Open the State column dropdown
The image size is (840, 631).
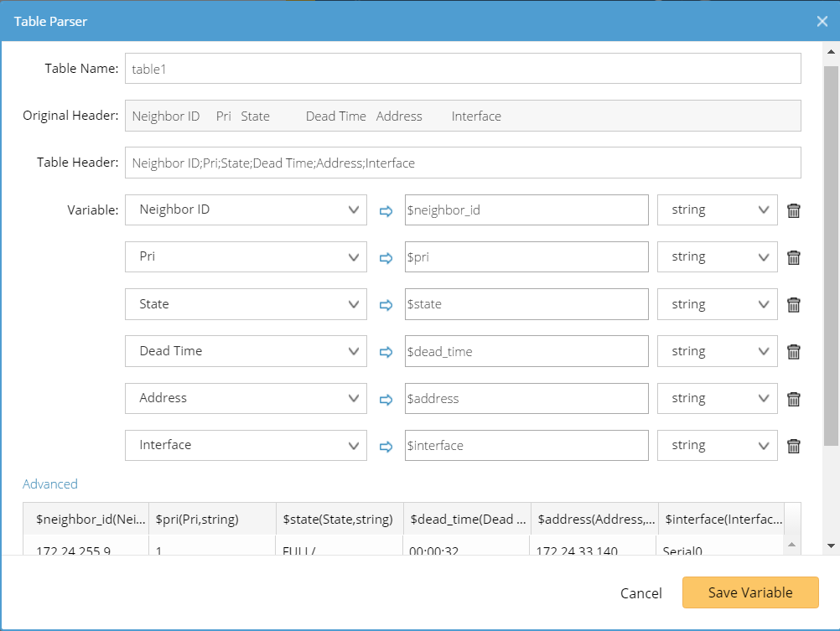(x=246, y=304)
